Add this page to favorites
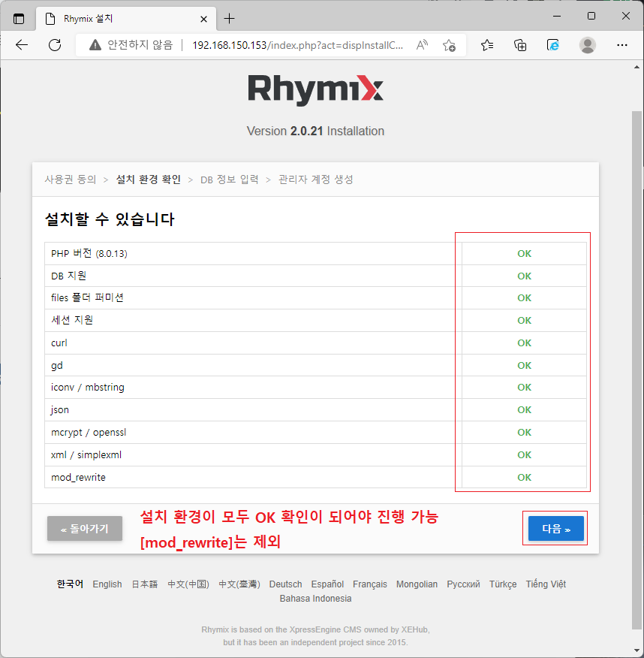The width and height of the screenshot is (644, 658). tap(449, 45)
